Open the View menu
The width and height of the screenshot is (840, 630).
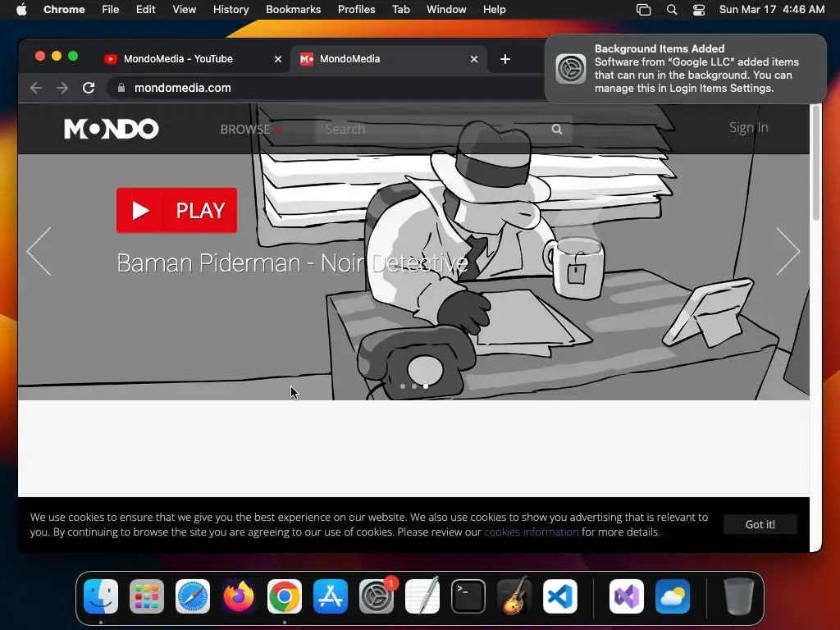tap(185, 10)
